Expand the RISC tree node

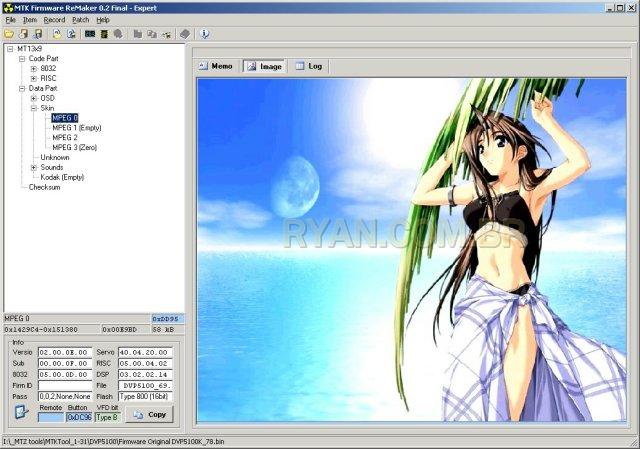click(x=34, y=78)
